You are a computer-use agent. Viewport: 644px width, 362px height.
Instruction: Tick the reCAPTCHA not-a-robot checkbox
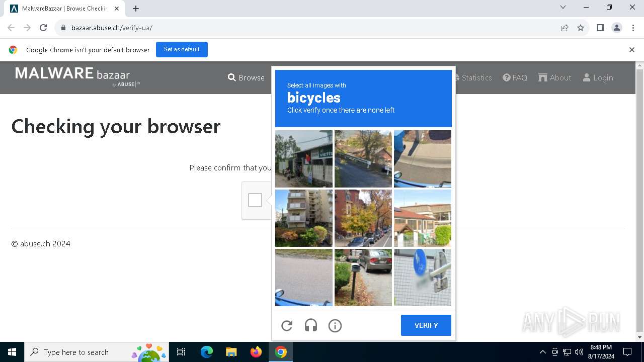point(255,200)
